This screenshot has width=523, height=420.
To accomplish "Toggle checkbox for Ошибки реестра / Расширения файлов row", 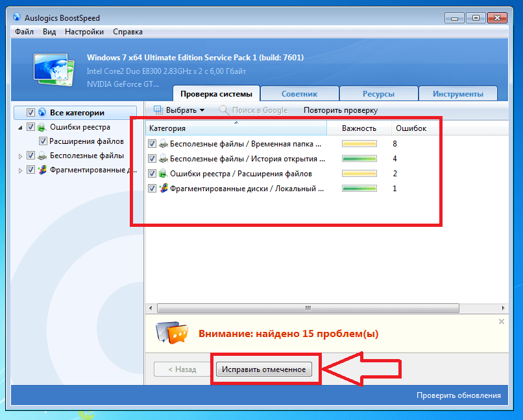I will (152, 174).
